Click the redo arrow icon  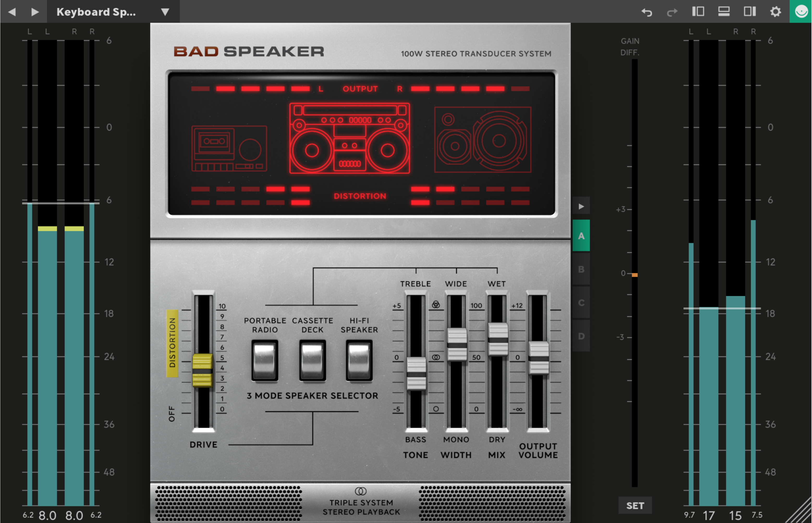click(x=672, y=12)
